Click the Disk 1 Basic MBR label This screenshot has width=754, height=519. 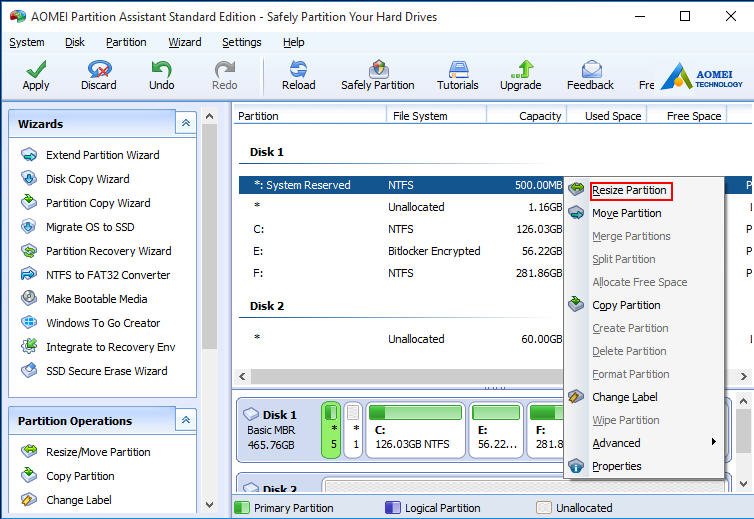pos(272,430)
